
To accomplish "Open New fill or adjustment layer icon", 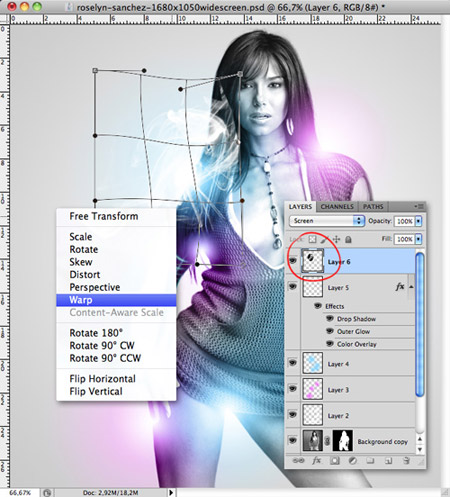I will pos(352,461).
